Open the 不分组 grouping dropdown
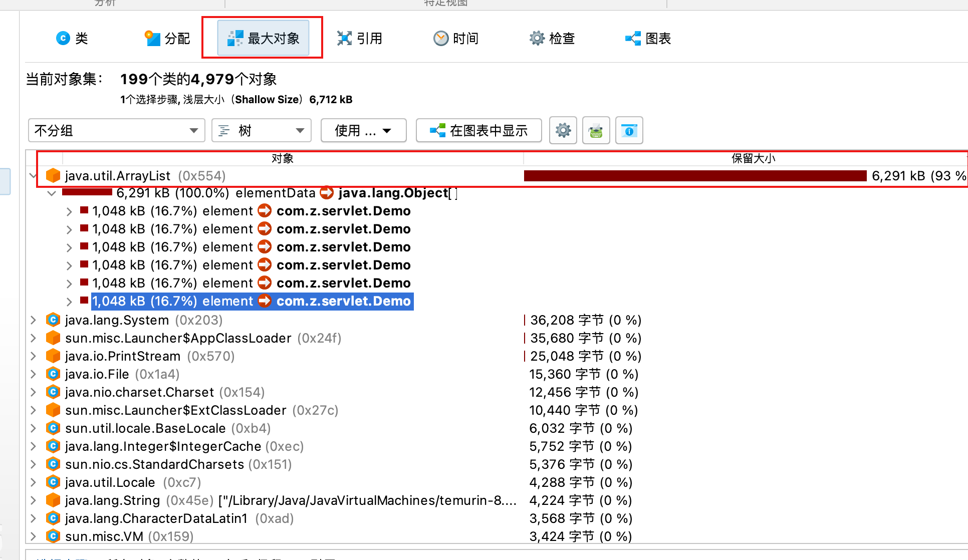The height and width of the screenshot is (560, 968). coord(116,131)
